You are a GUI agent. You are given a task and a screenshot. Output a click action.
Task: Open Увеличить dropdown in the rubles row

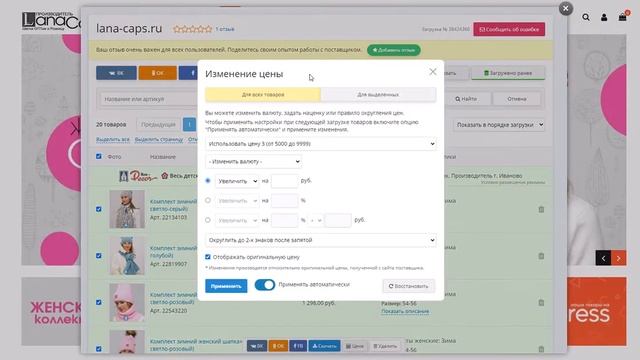click(x=237, y=181)
